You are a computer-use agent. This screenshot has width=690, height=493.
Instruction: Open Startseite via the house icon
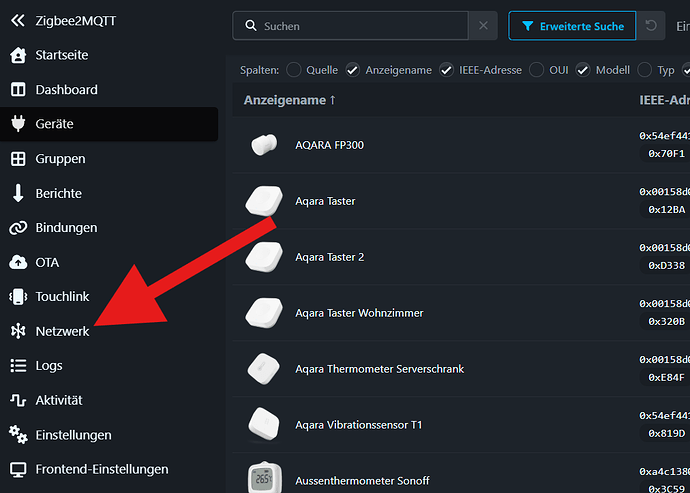point(18,55)
